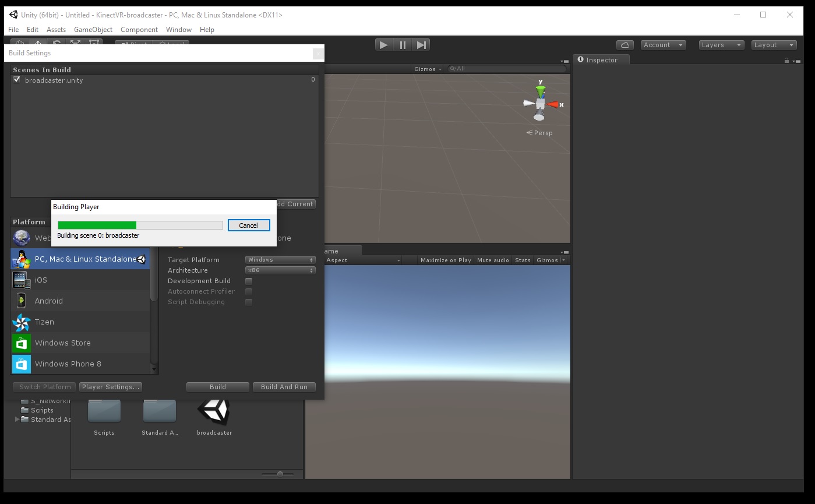
Task: Click the Android platform icon
Action: [x=22, y=301]
